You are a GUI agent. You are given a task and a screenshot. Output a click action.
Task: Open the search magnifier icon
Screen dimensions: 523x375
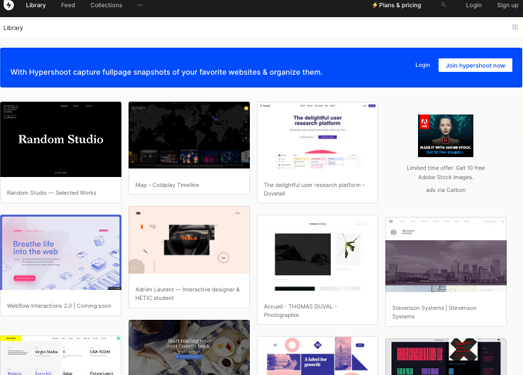click(x=443, y=5)
